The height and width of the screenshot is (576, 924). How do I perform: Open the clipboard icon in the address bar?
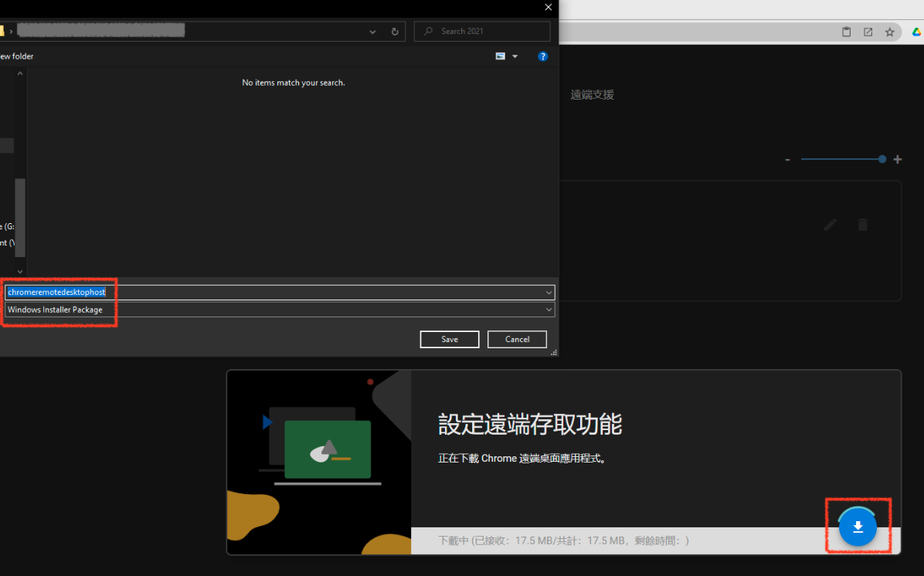point(846,32)
